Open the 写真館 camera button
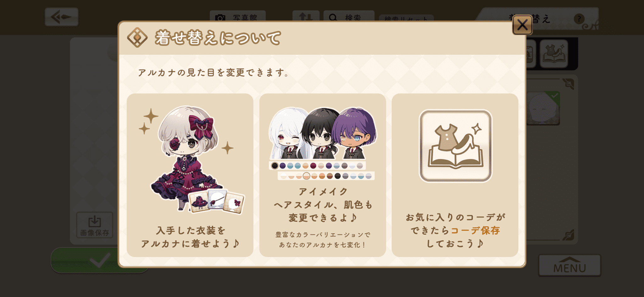Image resolution: width=644 pixels, height=297 pixels. pos(238,16)
